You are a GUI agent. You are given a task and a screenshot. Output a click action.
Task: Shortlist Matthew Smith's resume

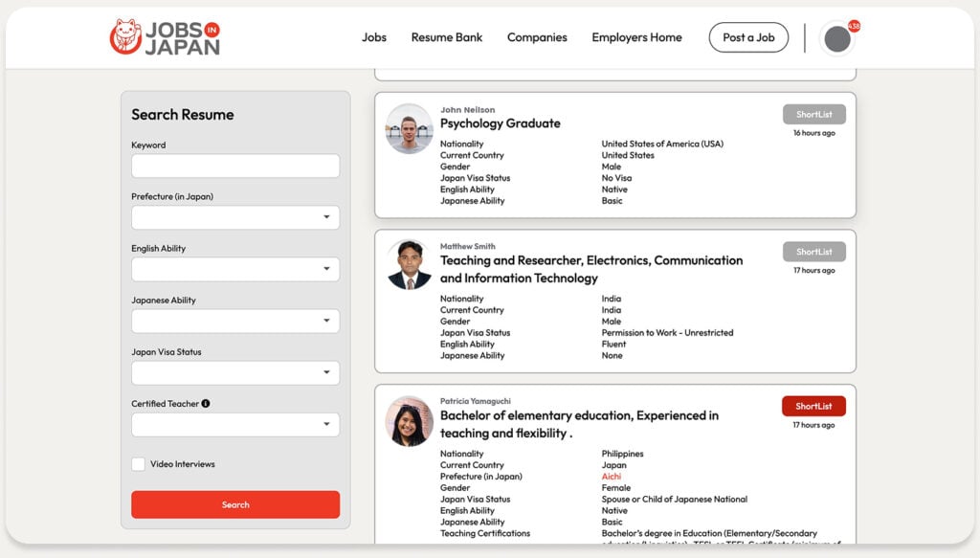pos(813,252)
